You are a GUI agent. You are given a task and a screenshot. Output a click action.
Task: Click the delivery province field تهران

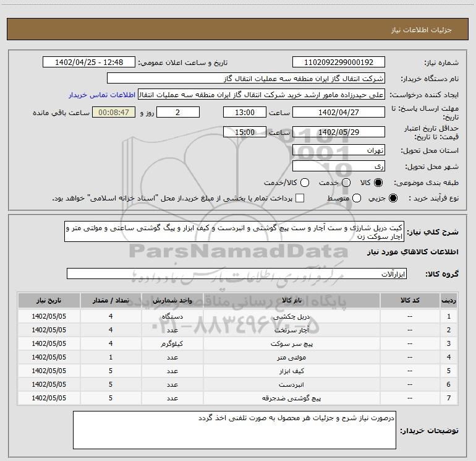(x=339, y=150)
